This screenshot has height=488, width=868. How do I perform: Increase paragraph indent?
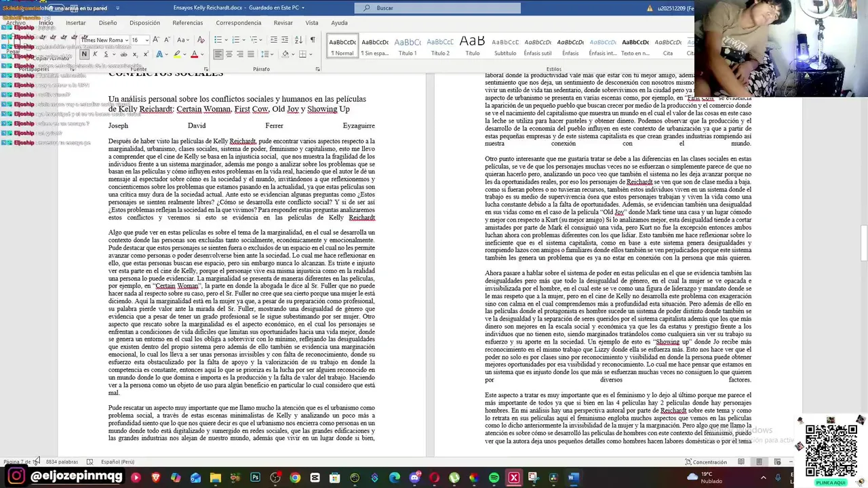(284, 40)
